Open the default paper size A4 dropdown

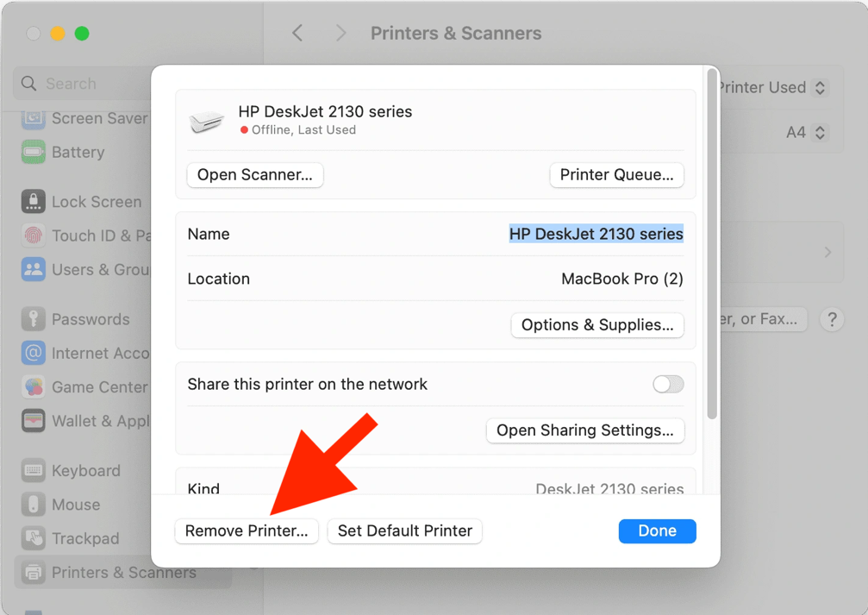(807, 133)
